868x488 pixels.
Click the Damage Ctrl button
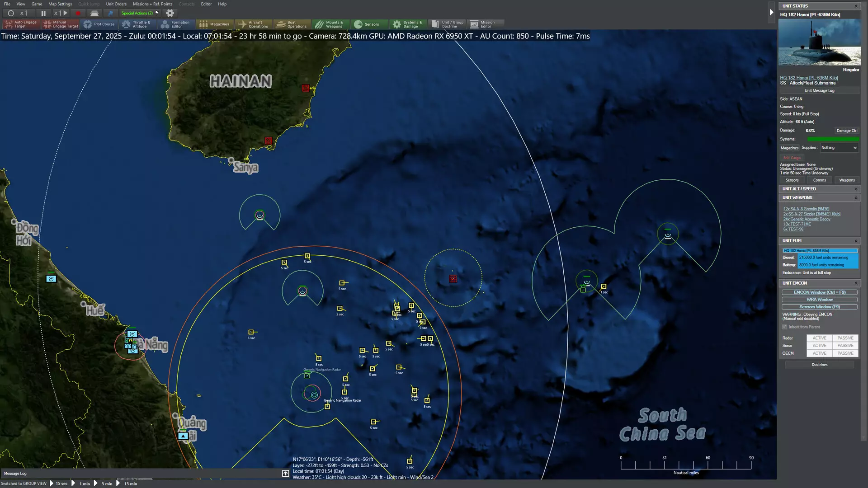pos(846,131)
